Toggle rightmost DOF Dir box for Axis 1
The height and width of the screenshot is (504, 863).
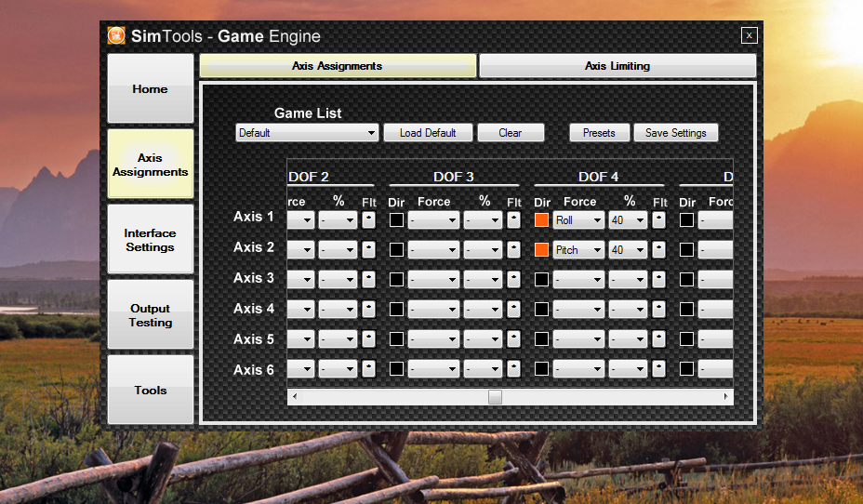(x=686, y=220)
